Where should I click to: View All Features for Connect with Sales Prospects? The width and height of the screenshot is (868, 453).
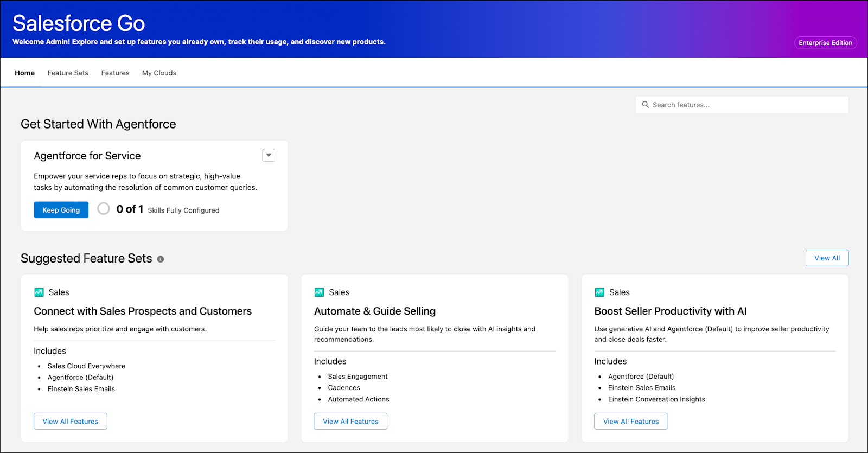71,422
